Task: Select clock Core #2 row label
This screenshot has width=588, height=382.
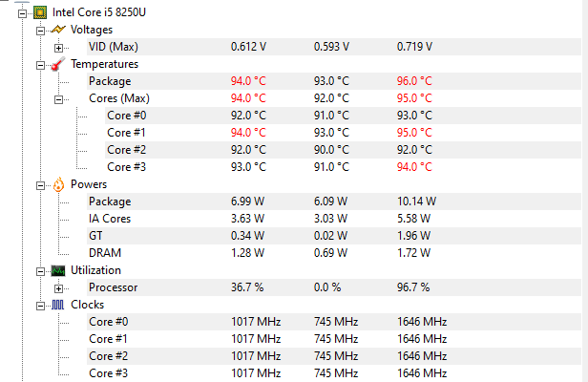Action: tap(109, 356)
